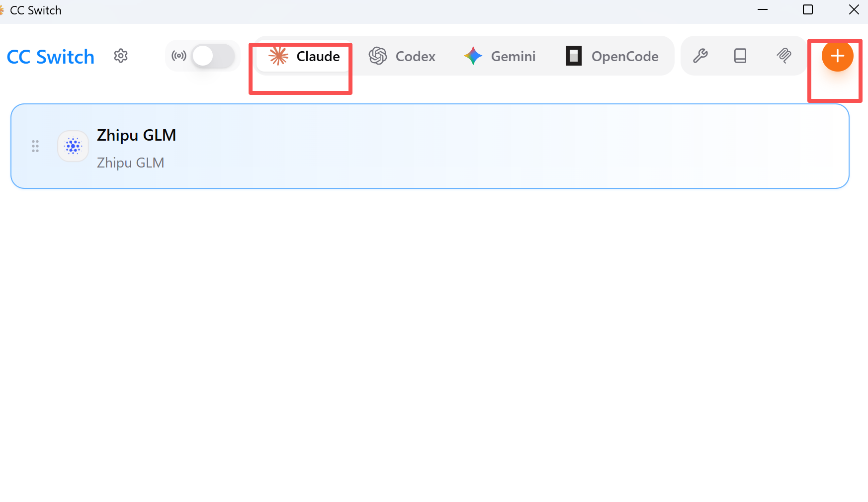Click the Gemini sparkle icon
Image resolution: width=868 pixels, height=502 pixels.
[473, 56]
